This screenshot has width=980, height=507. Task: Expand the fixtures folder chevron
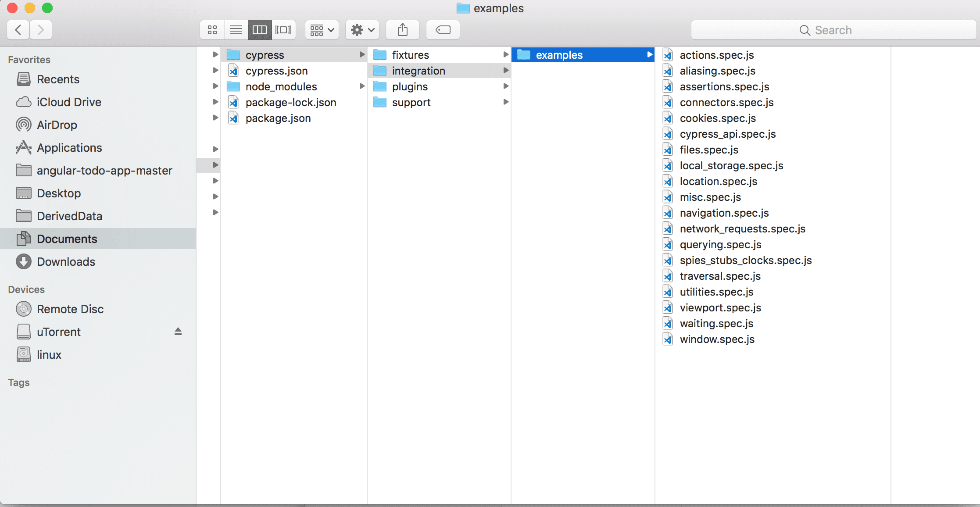505,54
